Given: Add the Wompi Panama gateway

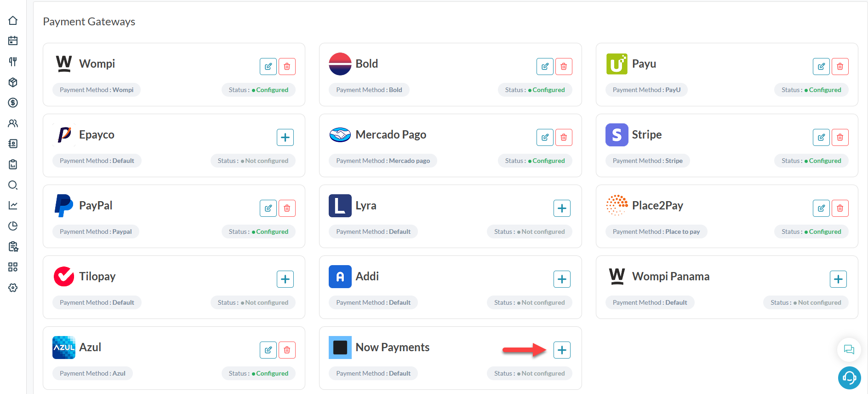Looking at the screenshot, I should point(838,279).
